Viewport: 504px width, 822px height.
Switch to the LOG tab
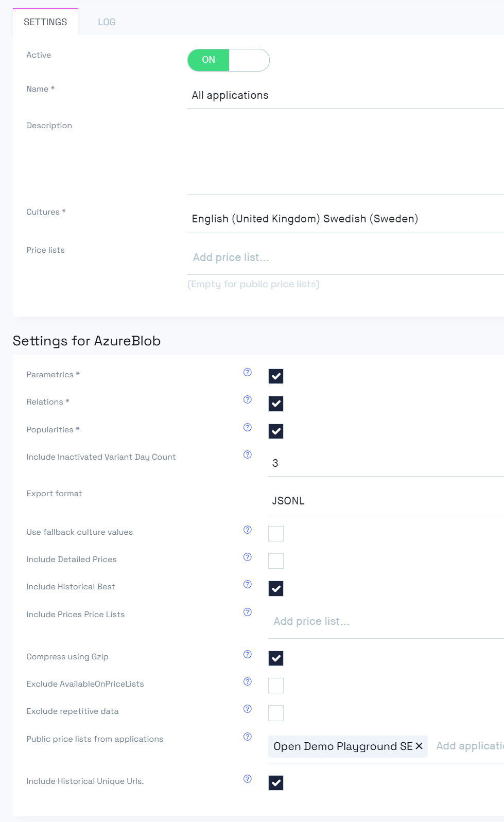[107, 22]
